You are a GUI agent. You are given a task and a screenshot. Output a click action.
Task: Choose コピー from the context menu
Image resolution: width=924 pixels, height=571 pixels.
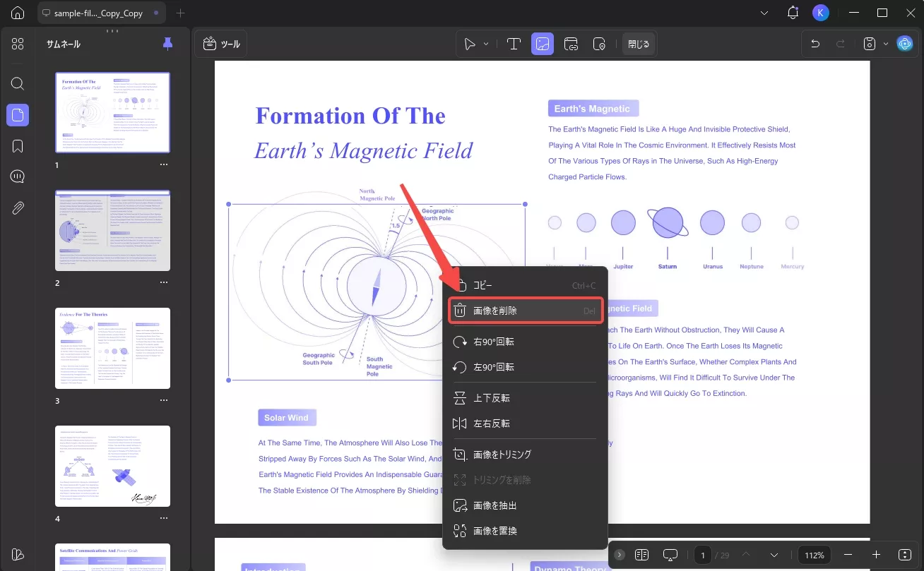525,285
